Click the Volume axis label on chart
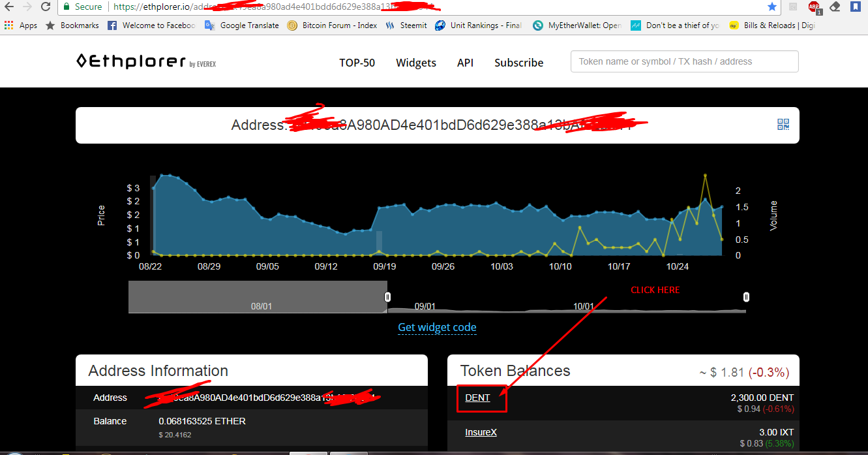The width and height of the screenshot is (868, 455). (774, 215)
